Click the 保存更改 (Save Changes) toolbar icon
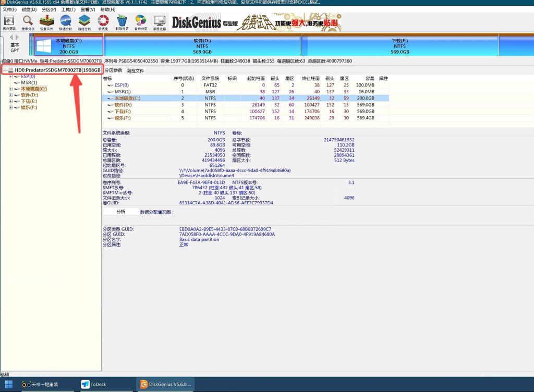This screenshot has height=392, width=534. (x=9, y=22)
